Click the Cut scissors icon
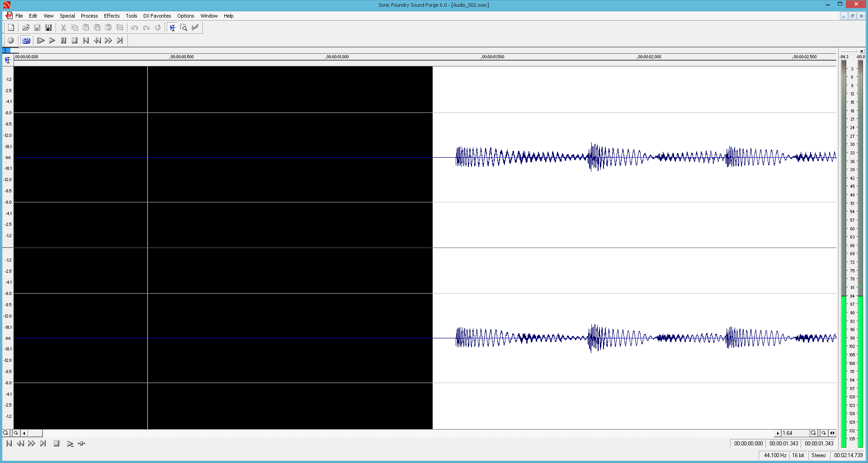Viewport: 868px width, 463px height. pos(63,28)
